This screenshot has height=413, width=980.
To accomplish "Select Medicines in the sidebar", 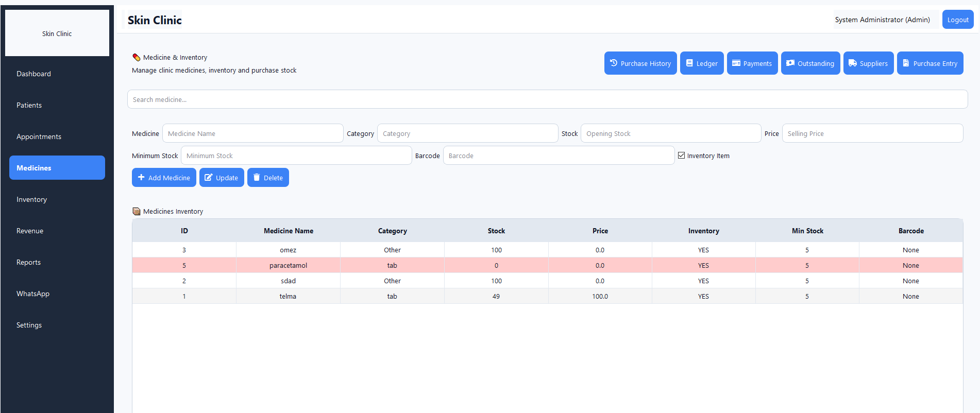I will [x=57, y=168].
